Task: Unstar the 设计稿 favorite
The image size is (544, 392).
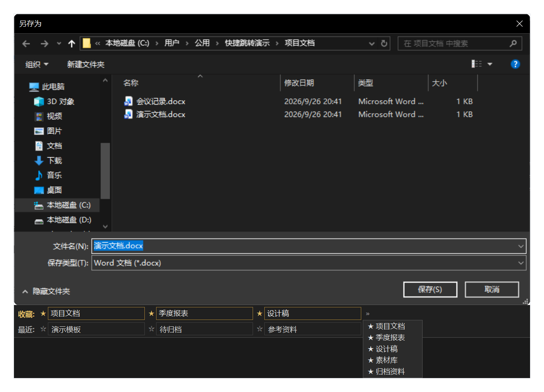Action: tap(260, 314)
